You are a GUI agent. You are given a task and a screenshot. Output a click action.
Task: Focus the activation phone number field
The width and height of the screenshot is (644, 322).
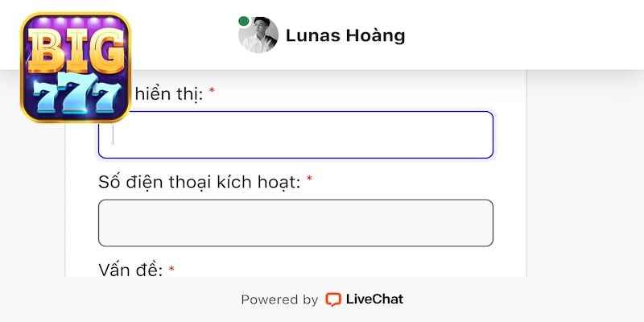[x=295, y=222]
